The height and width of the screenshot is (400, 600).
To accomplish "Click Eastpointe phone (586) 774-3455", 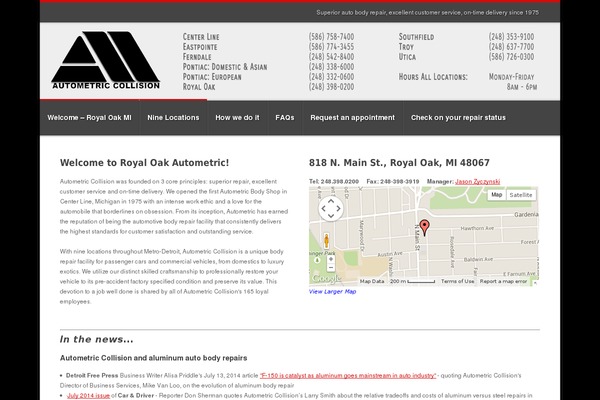I will click(331, 47).
